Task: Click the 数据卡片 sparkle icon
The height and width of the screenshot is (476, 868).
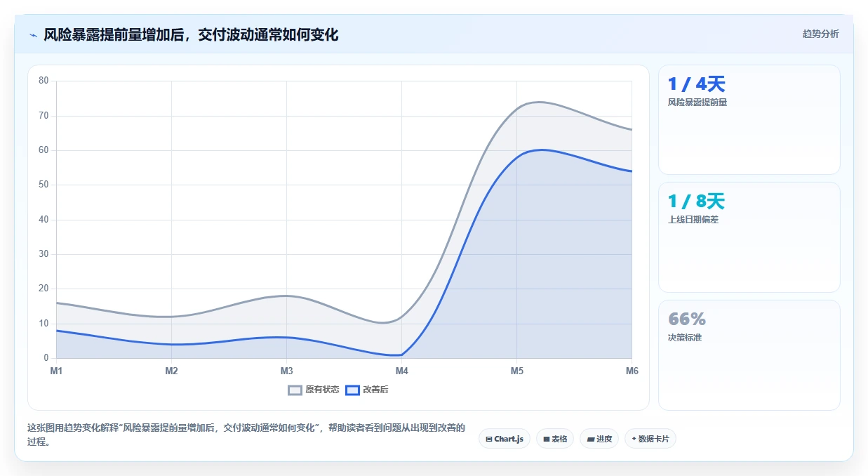Action: [634, 439]
